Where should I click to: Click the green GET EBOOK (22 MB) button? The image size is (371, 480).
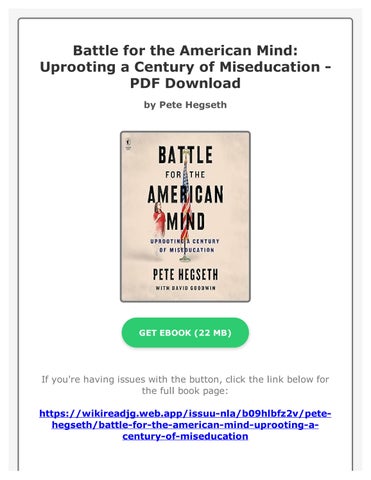coord(185,333)
